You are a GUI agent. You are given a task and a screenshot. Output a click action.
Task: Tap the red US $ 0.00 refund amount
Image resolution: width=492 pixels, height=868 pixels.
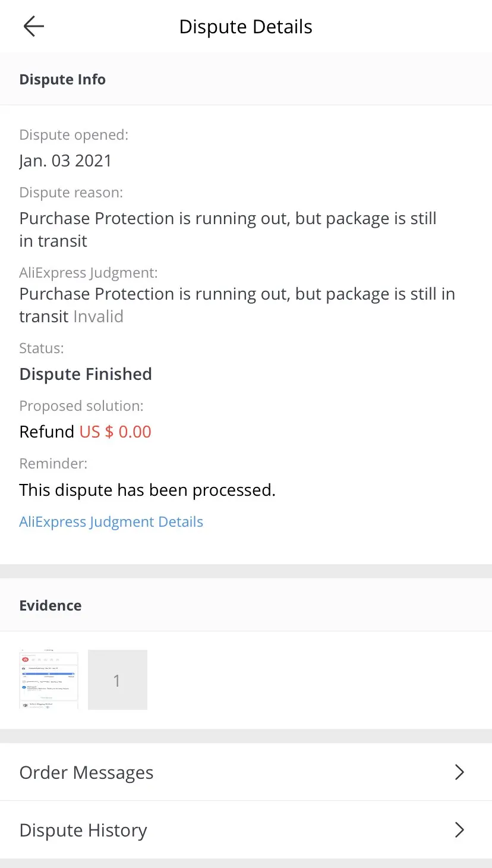(x=115, y=432)
